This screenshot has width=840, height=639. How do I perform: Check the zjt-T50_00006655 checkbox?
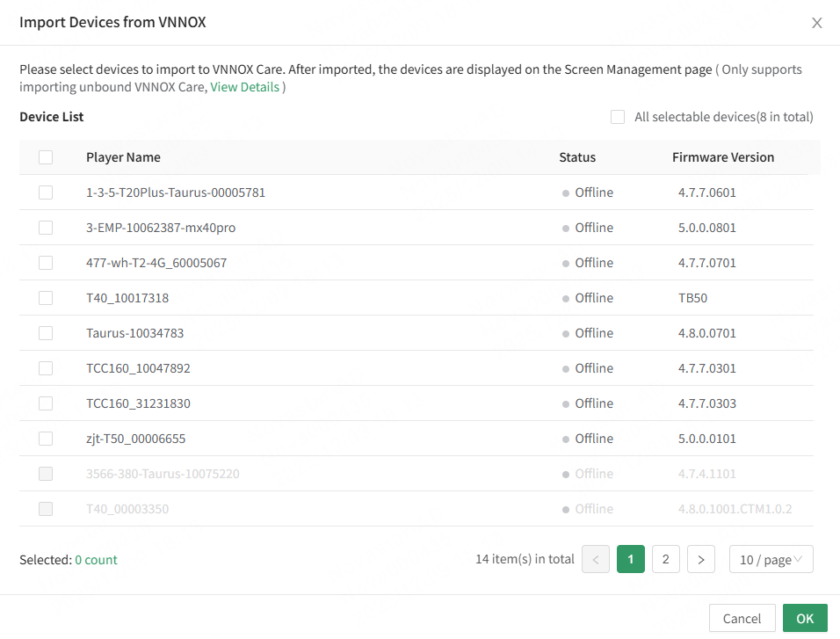coord(46,439)
